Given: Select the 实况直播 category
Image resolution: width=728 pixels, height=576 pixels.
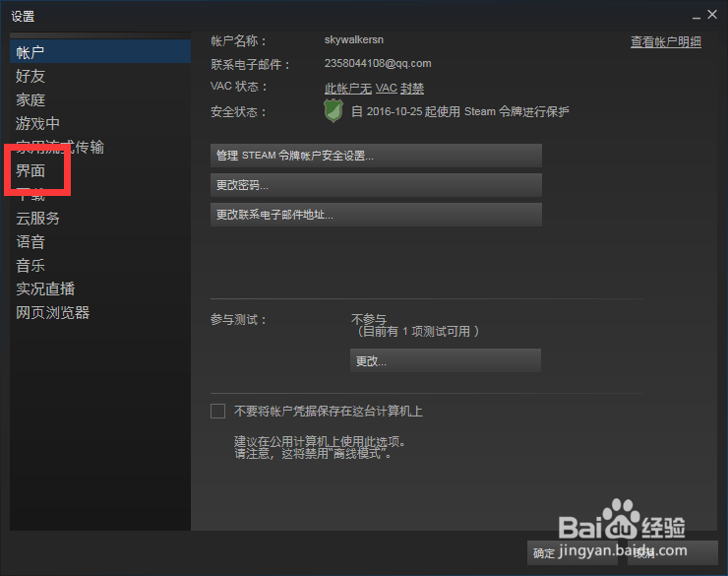Looking at the screenshot, I should pos(45,288).
